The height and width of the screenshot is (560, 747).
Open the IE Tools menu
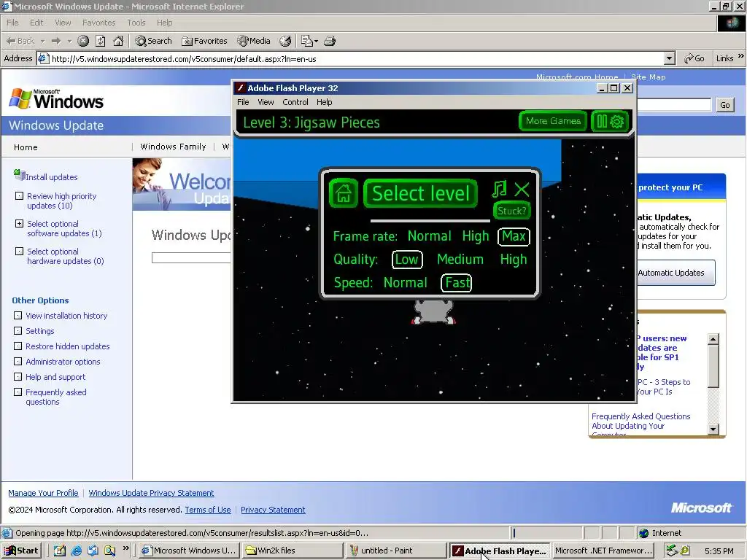point(136,23)
